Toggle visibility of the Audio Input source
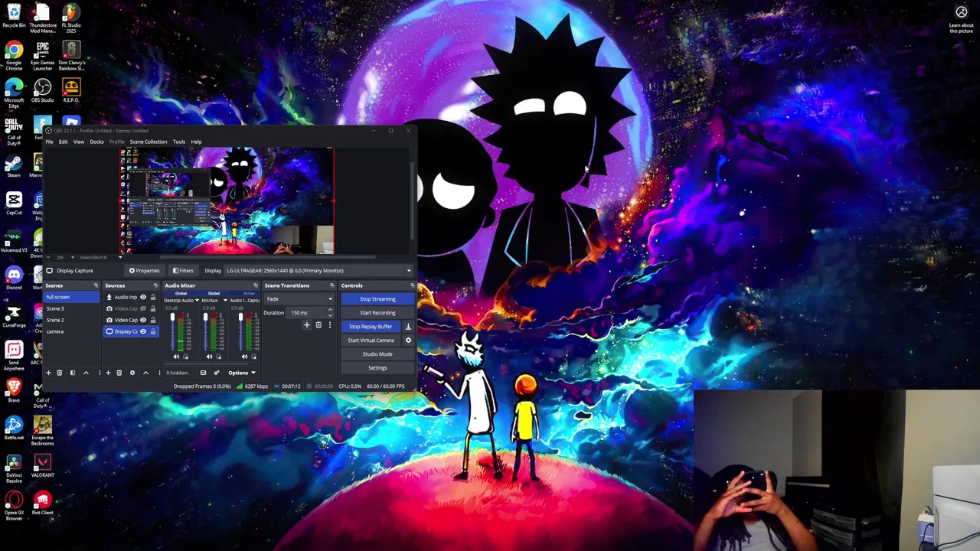Image resolution: width=980 pixels, height=551 pixels. point(143,297)
